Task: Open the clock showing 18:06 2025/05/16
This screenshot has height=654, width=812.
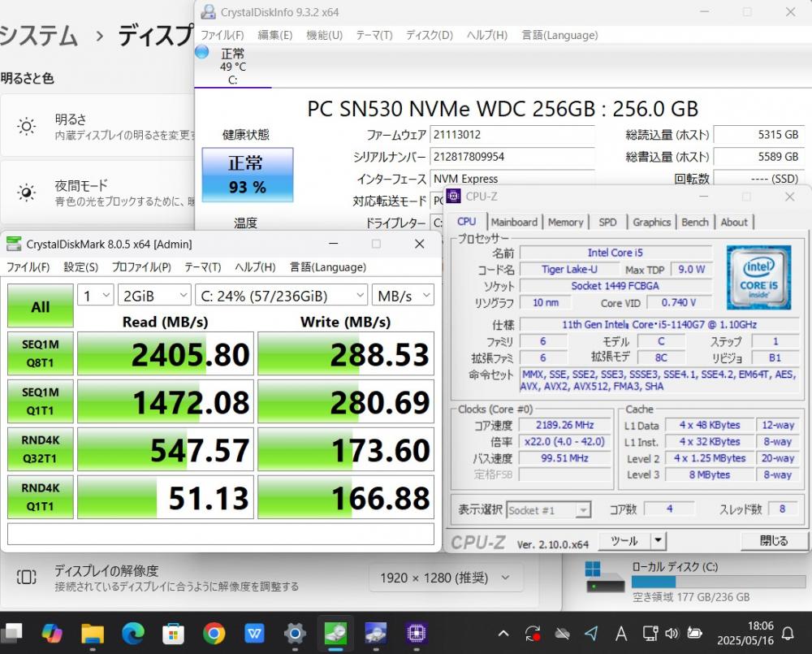Action: pyautogui.click(x=745, y=633)
